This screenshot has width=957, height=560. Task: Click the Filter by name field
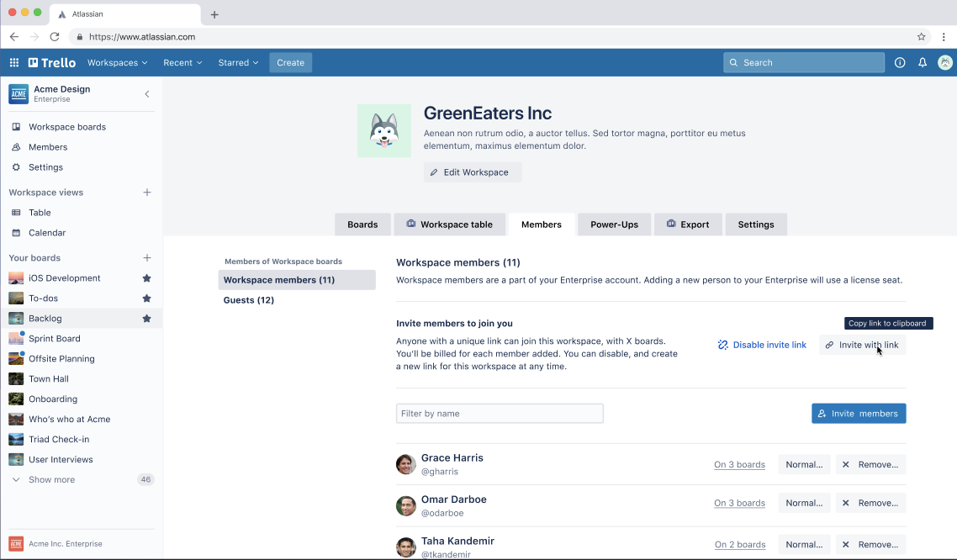pos(500,414)
